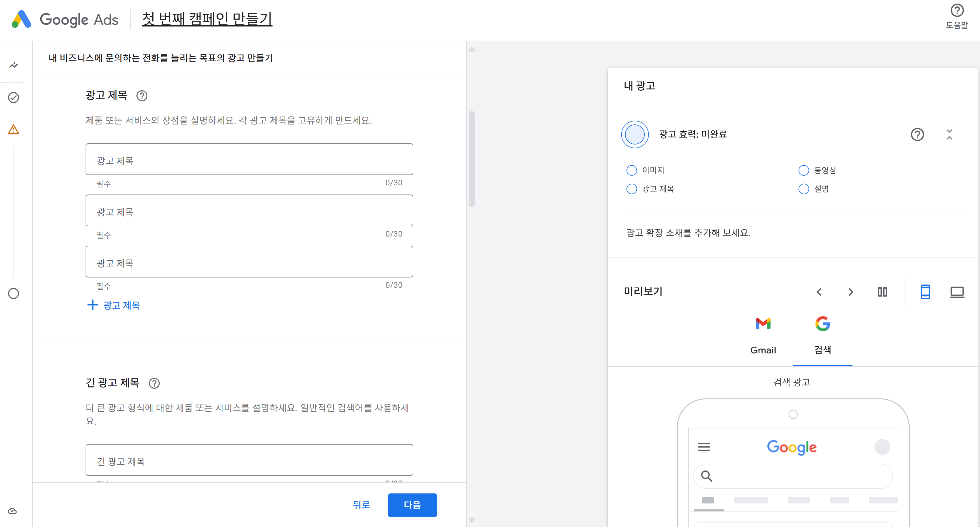Collapse the 광고 효력 panel
The height and width of the screenshot is (527, 980).
click(949, 134)
